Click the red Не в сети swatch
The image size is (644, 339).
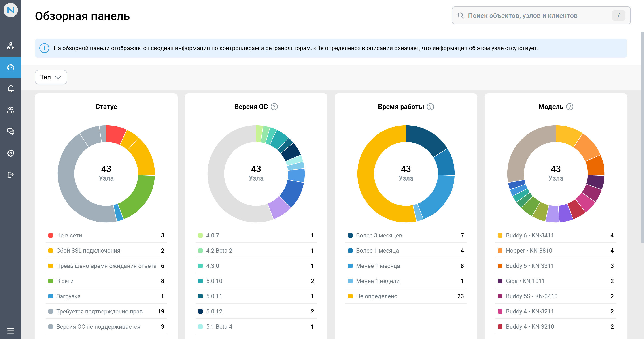click(x=51, y=235)
